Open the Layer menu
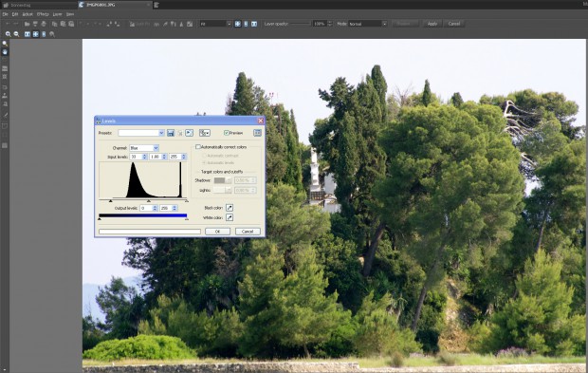Viewport: 588px width, 373px height. [57, 14]
